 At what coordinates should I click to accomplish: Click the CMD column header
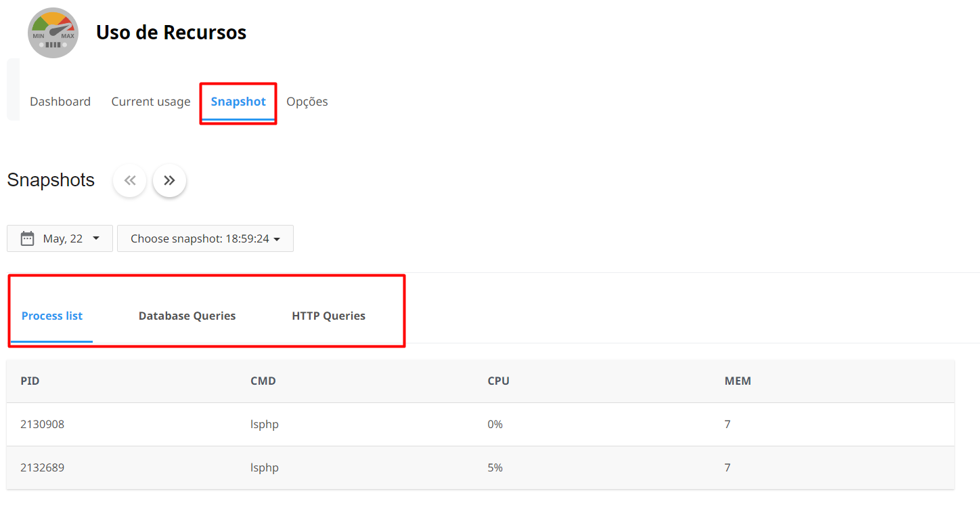point(263,381)
